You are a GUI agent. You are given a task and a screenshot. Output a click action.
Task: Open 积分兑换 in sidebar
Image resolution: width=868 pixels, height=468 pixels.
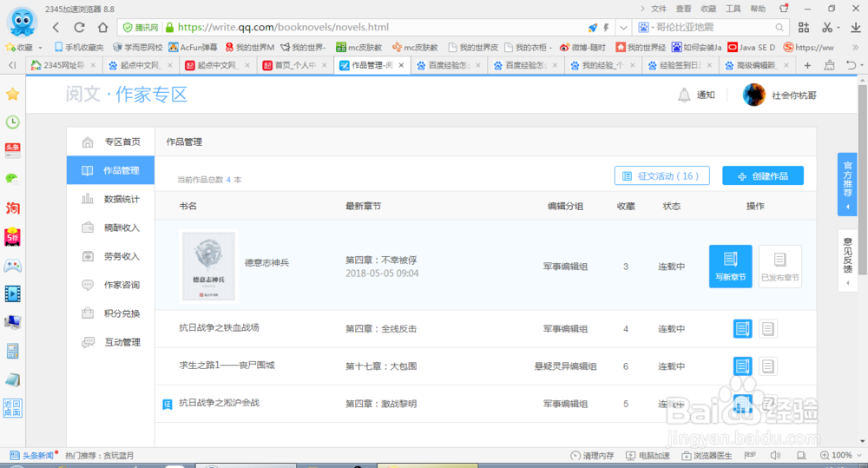click(111, 313)
